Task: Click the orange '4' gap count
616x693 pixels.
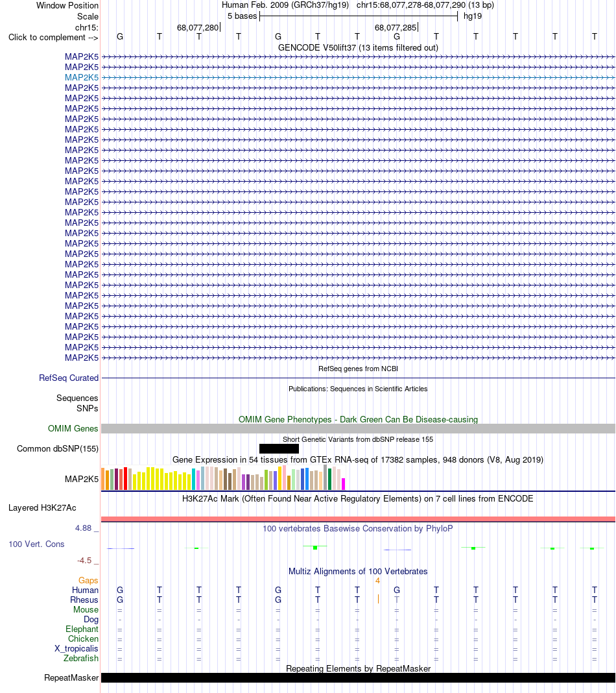Action: click(x=377, y=581)
